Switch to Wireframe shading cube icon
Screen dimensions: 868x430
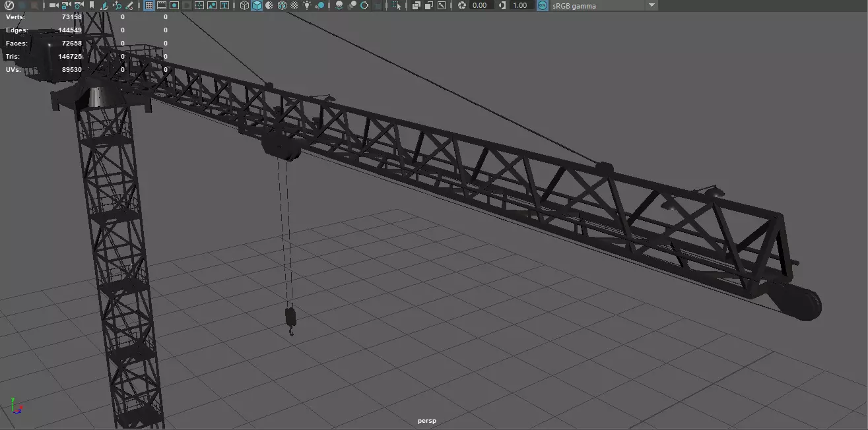click(244, 5)
